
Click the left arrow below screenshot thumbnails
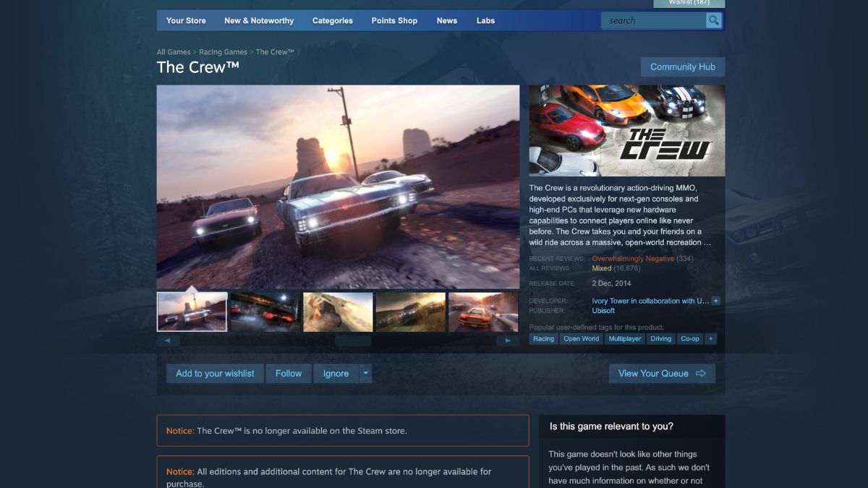coord(167,340)
